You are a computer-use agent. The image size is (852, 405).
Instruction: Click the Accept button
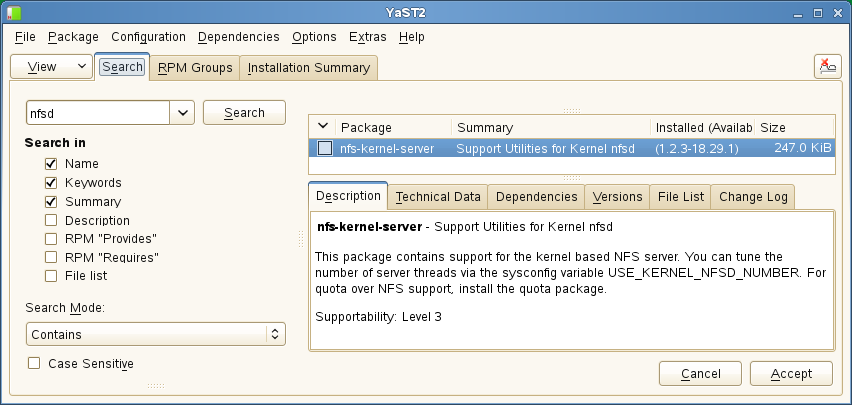790,374
